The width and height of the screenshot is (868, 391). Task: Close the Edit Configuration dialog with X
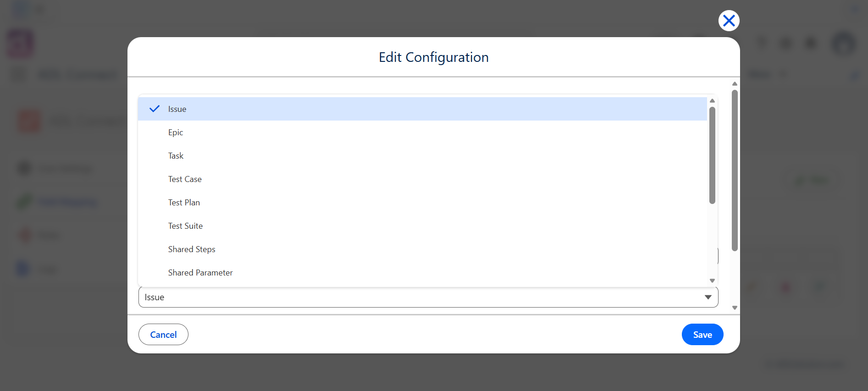click(729, 21)
